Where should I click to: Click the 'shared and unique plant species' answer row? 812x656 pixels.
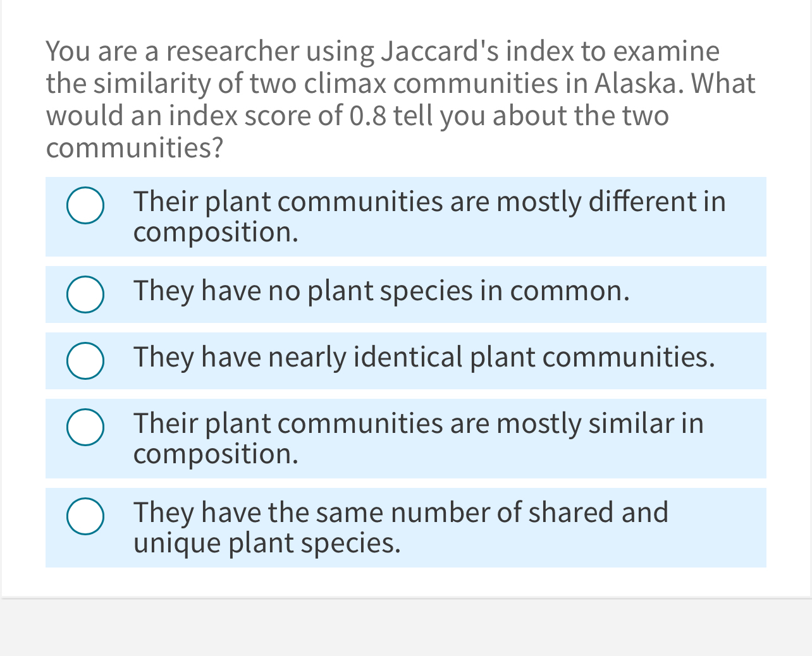tap(405, 528)
